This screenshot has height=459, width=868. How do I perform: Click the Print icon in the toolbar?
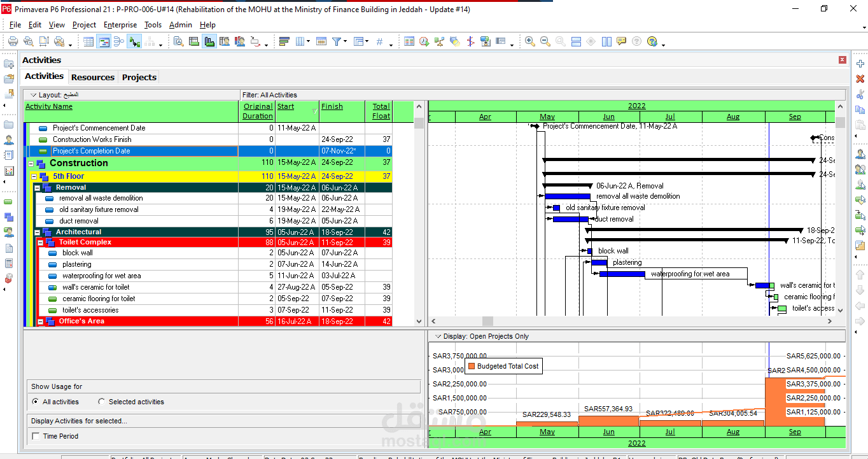click(13, 41)
